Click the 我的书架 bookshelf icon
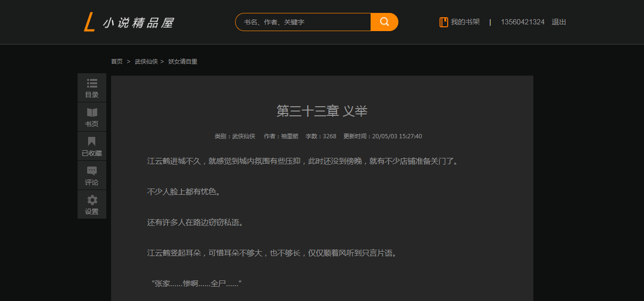 click(444, 22)
